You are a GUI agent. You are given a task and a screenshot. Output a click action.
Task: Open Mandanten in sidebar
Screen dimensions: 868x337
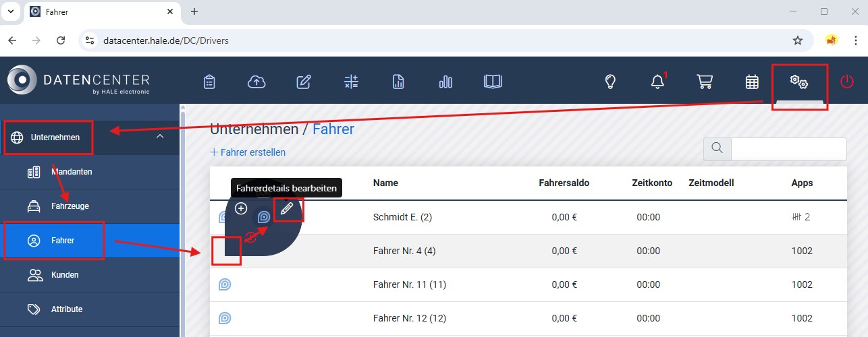click(x=89, y=172)
